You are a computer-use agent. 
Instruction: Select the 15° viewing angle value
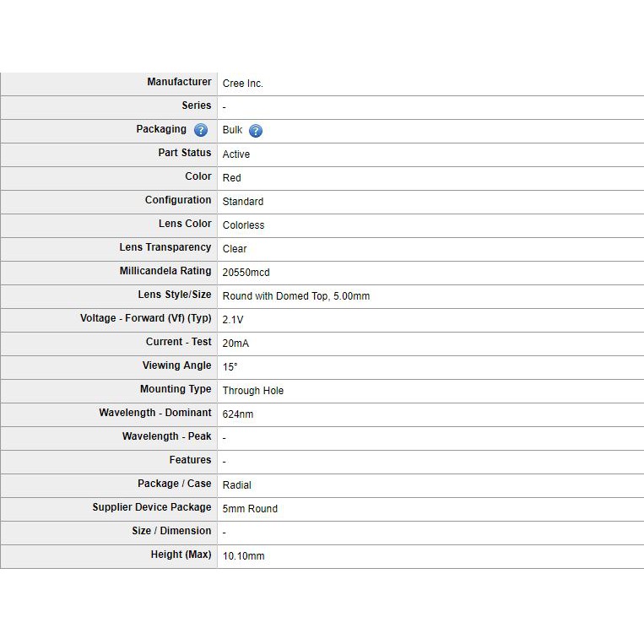click(x=230, y=367)
